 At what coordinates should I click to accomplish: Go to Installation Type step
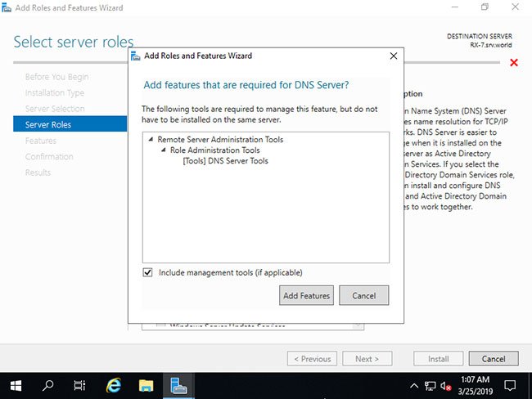[55, 92]
